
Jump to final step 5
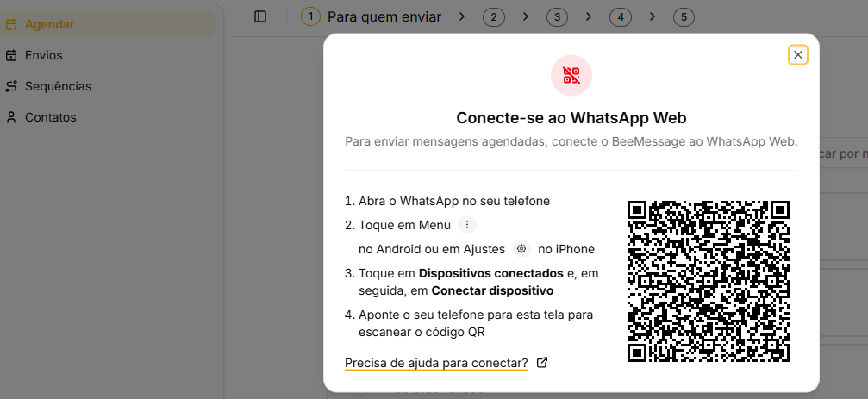684,17
